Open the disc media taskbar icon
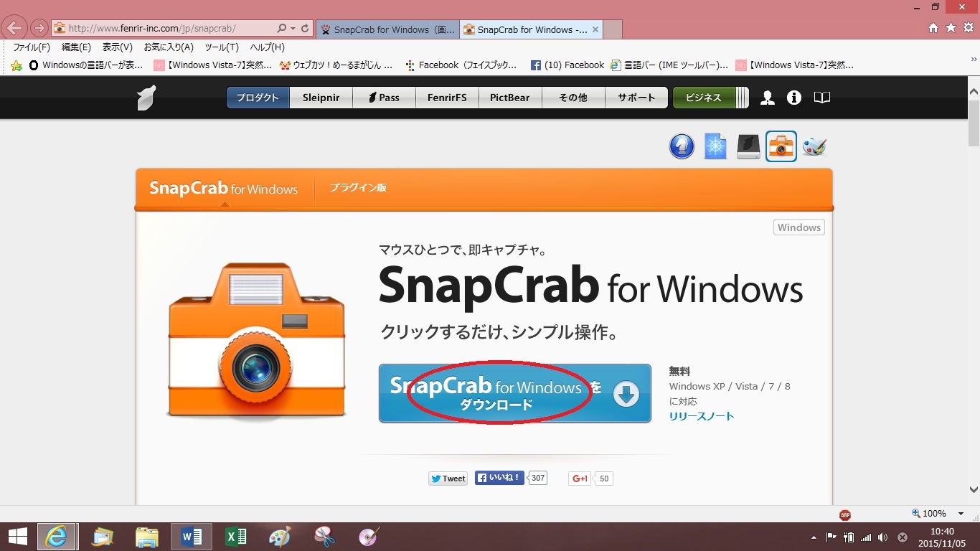This screenshot has height=551, width=980. point(369,537)
